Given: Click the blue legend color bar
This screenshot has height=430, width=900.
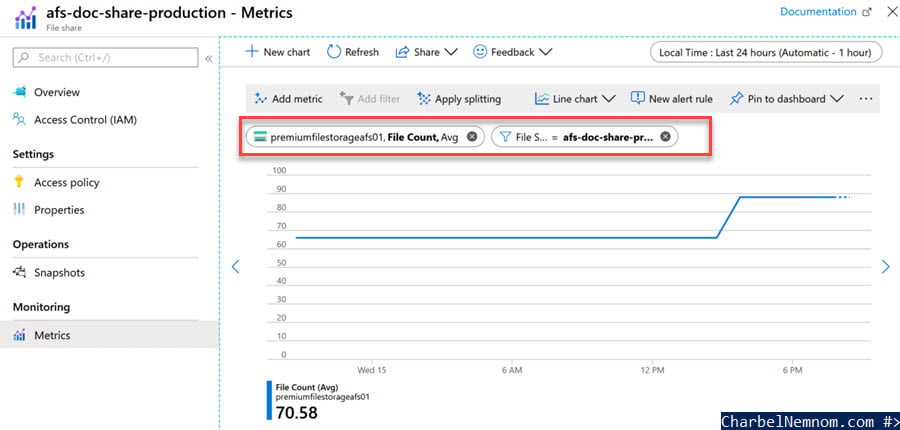Looking at the screenshot, I should coord(269,400).
